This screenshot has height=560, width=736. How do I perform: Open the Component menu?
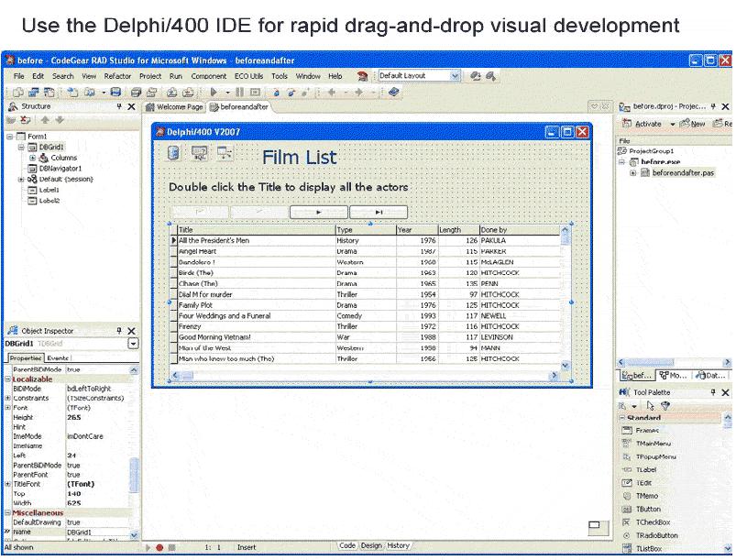(x=208, y=76)
